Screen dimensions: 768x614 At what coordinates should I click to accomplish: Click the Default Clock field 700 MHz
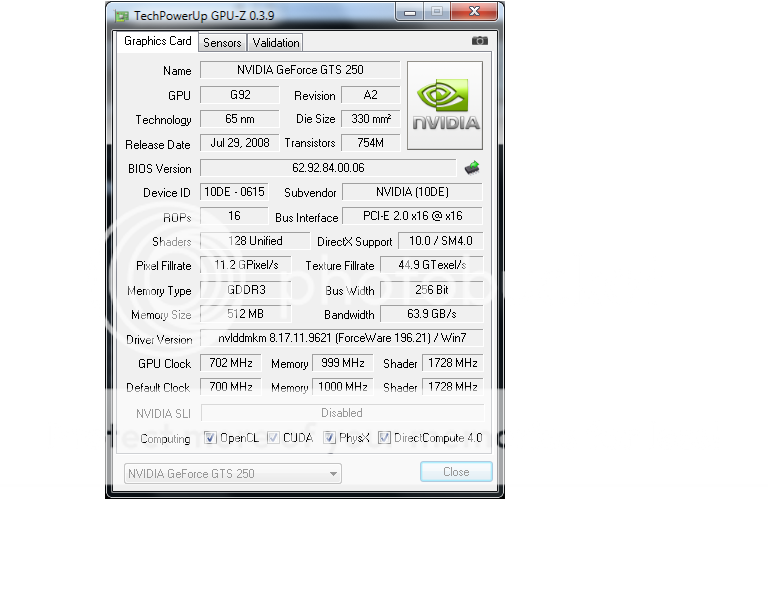pyautogui.click(x=231, y=387)
